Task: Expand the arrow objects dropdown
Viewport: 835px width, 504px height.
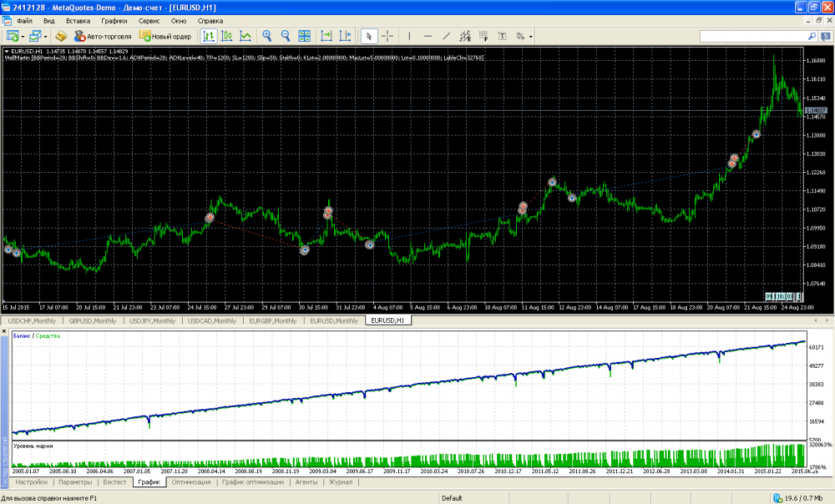Action: 530,36
